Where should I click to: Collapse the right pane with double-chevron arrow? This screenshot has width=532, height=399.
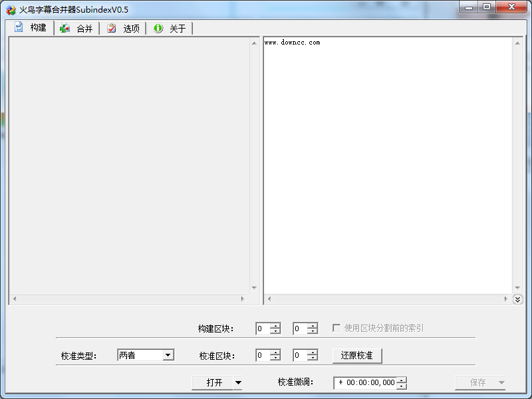(518, 299)
